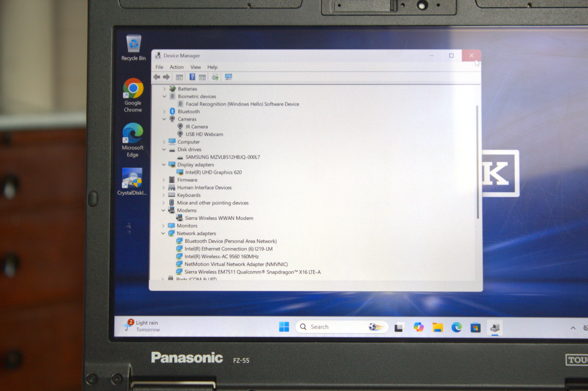Open Recycle Bin desktop icon
The image size is (588, 391).
click(x=133, y=48)
